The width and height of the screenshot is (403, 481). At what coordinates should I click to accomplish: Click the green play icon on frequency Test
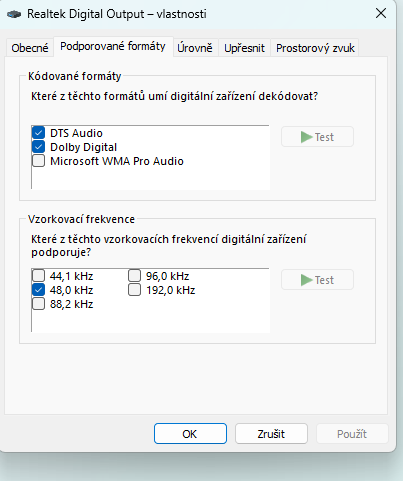click(x=306, y=280)
